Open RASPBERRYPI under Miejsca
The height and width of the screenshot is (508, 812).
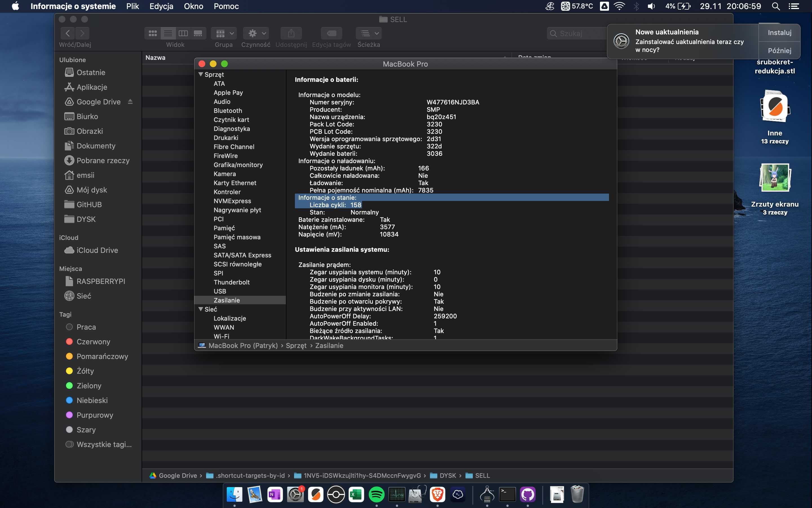coord(98,281)
